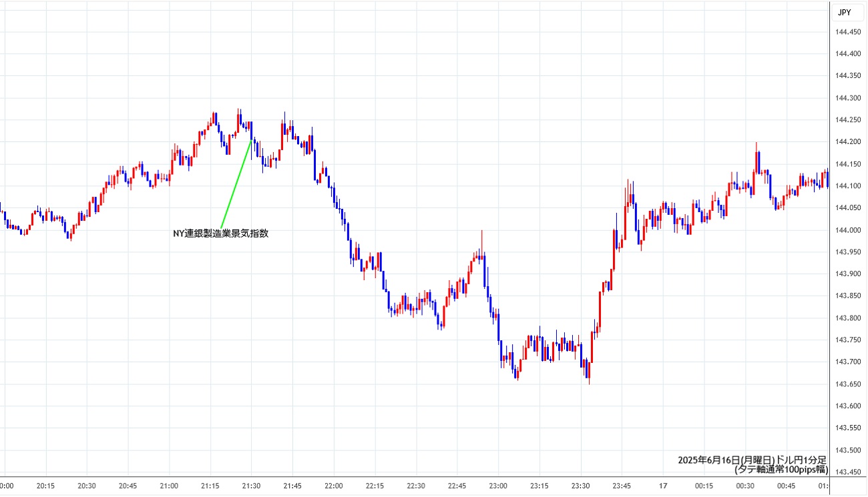
Task: Click the 143.750 price axis label
Action: click(848, 340)
